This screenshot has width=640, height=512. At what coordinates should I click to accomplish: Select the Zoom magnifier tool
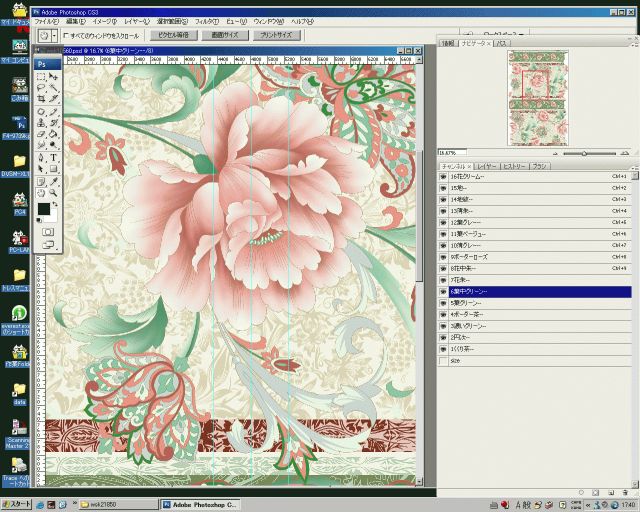click(53, 193)
